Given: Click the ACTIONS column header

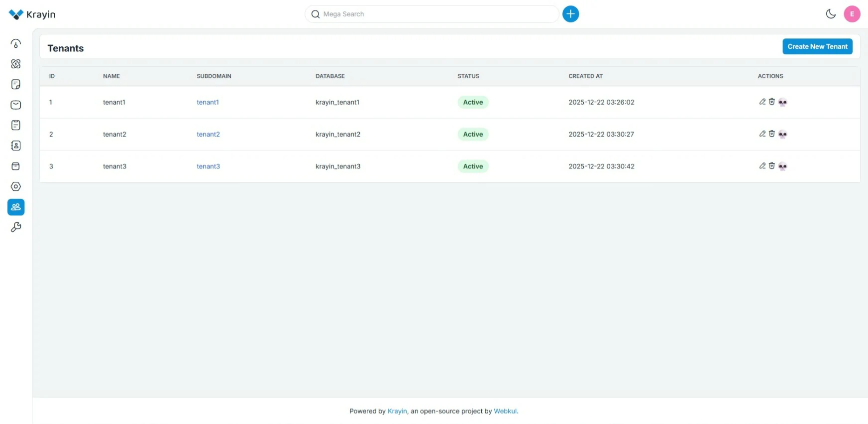Looking at the screenshot, I should coord(770,76).
